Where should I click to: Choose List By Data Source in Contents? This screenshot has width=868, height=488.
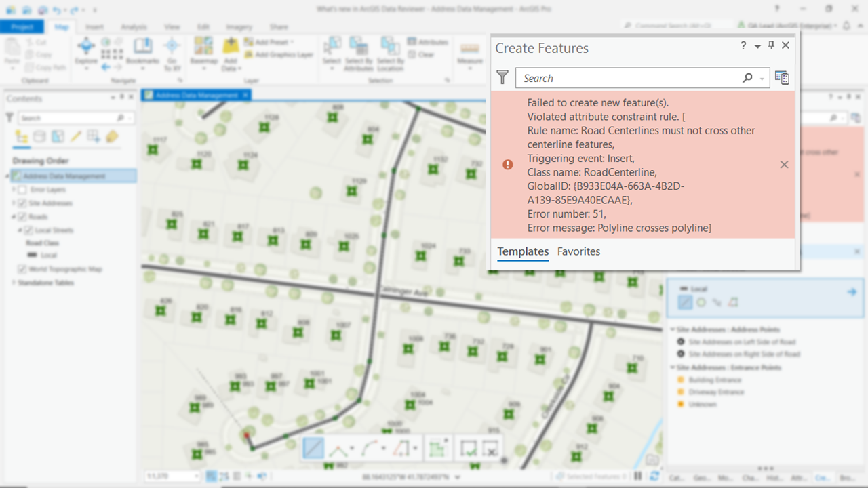pyautogui.click(x=40, y=137)
